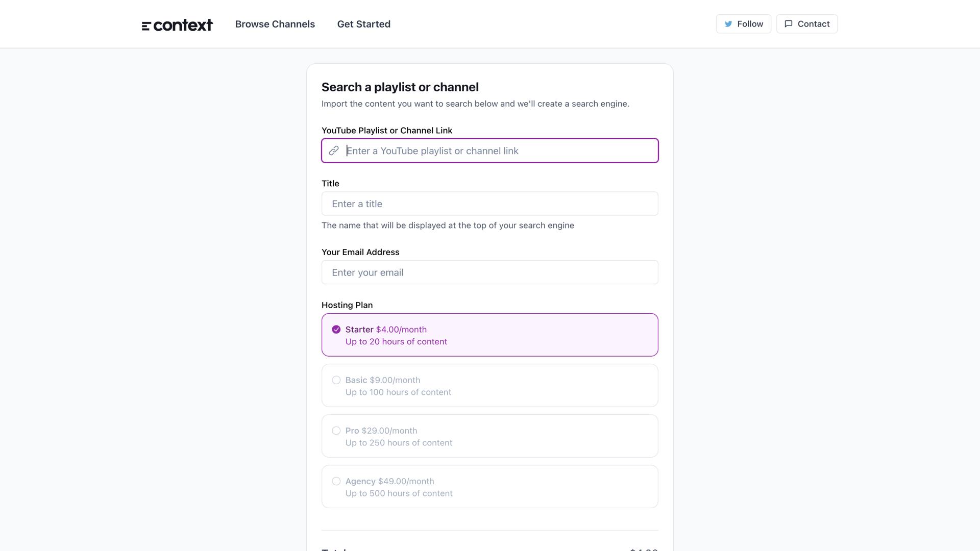Click the Context logo icon
The height and width of the screenshot is (551, 980).
(x=146, y=24)
